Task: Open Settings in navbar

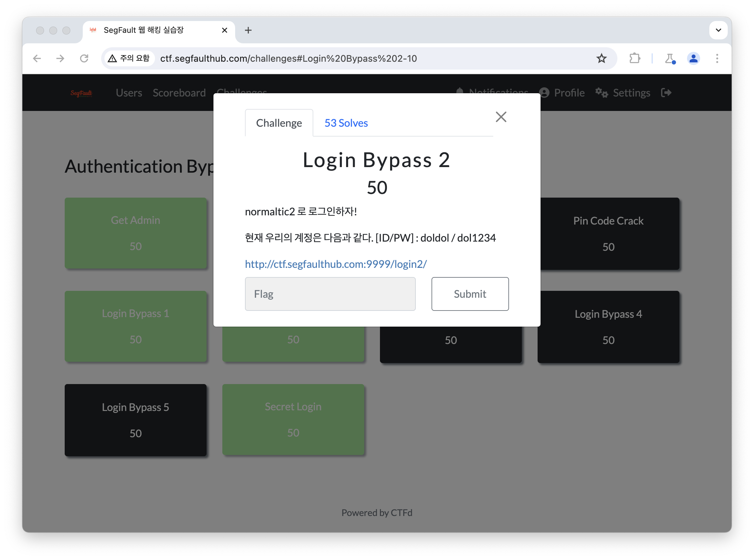Action: 623,93
